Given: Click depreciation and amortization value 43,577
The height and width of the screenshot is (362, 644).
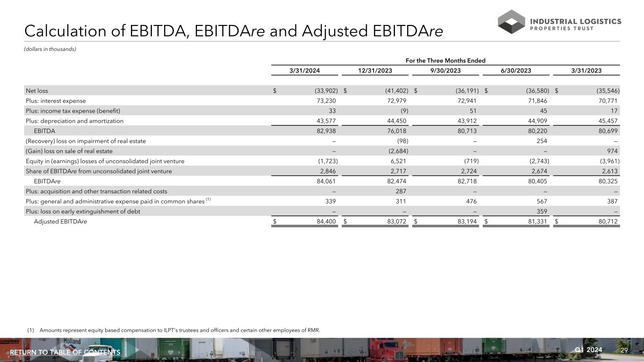Looking at the screenshot, I should click(x=326, y=121).
